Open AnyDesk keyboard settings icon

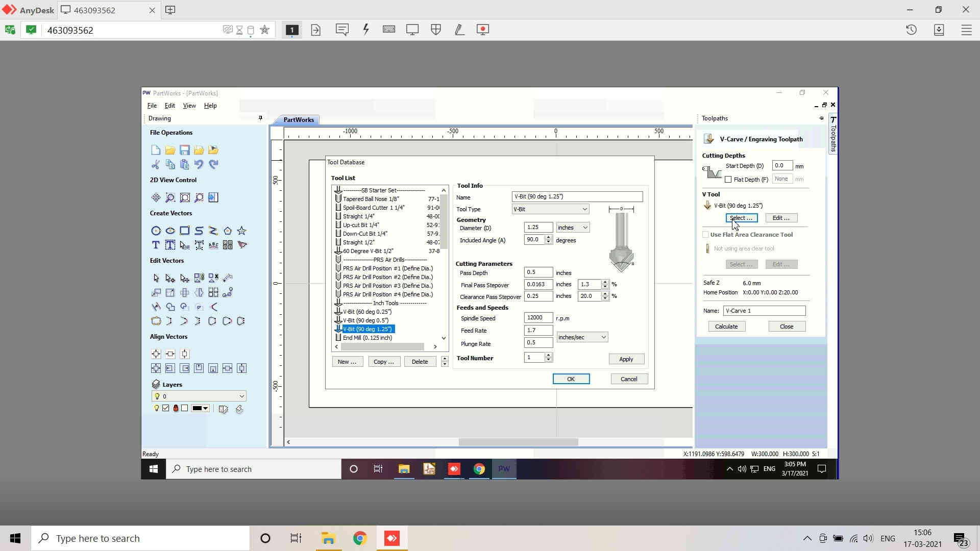pyautogui.click(x=389, y=30)
